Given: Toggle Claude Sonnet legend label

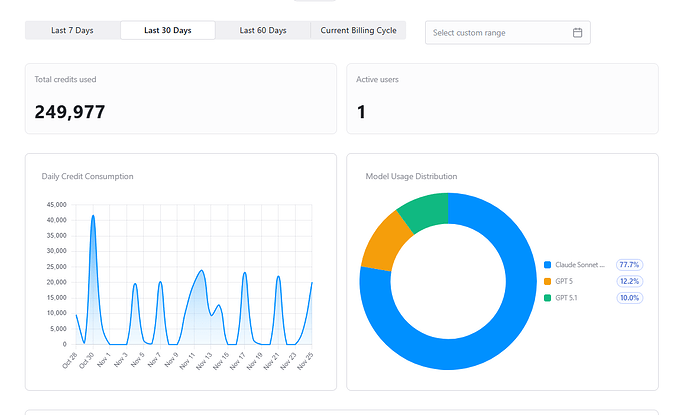Looking at the screenshot, I should [580, 265].
